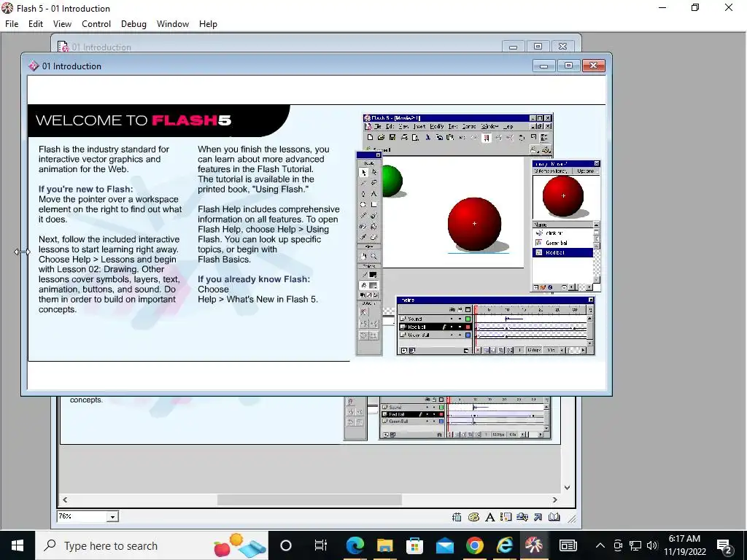Open the 76% zoom dropdown arrow
Image resolution: width=747 pixels, height=560 pixels.
(x=112, y=517)
